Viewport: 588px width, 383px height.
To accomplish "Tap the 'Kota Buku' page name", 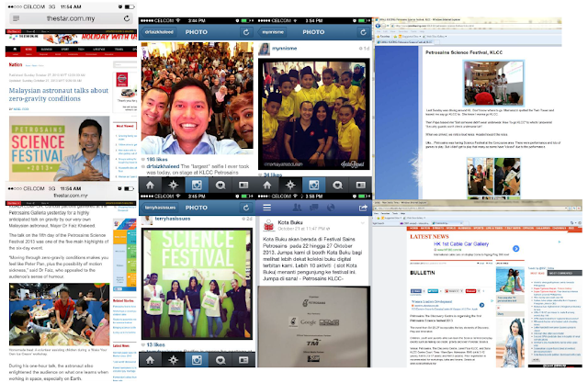I will pos(290,222).
